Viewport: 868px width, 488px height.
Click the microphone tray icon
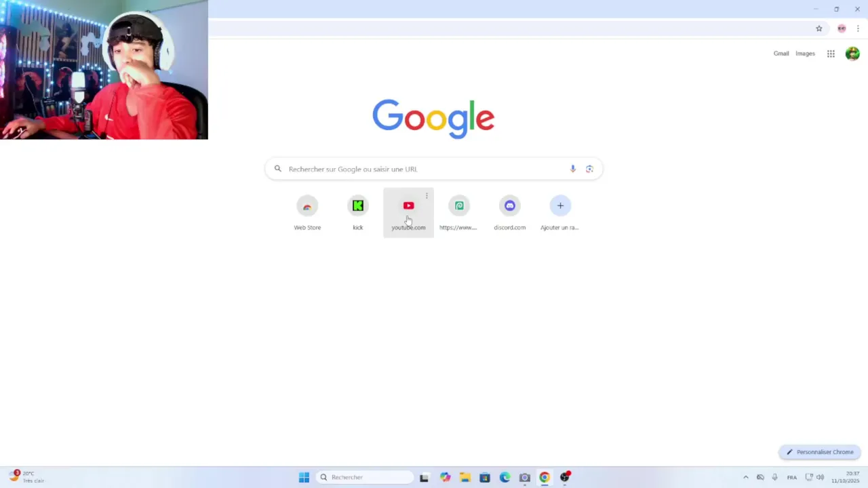point(774,477)
